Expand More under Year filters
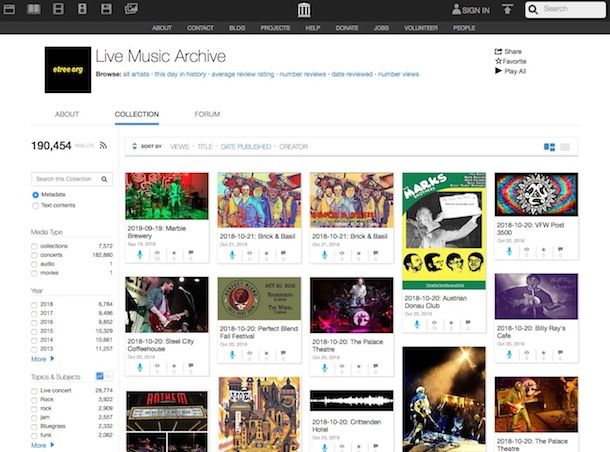 42,359
